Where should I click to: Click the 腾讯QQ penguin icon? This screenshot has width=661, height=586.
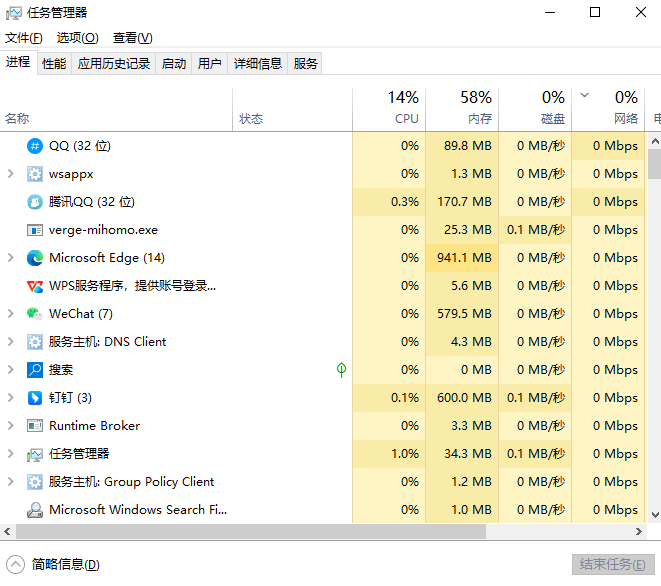click(35, 202)
